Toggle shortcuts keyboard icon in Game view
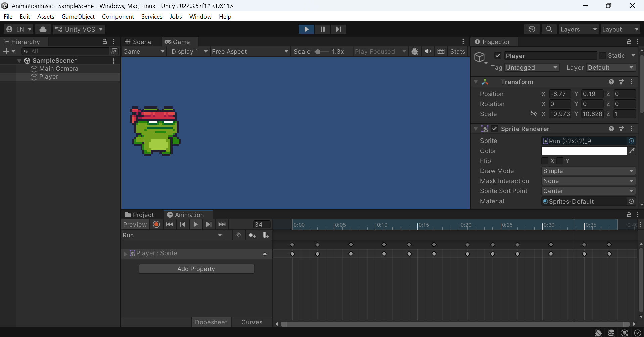The width and height of the screenshot is (644, 337). tap(441, 51)
